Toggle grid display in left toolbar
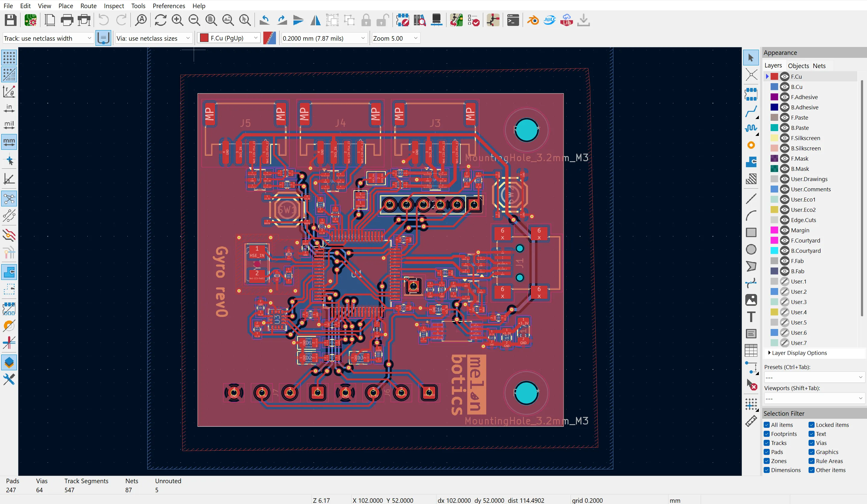This screenshot has width=867, height=504. pyautogui.click(x=9, y=58)
